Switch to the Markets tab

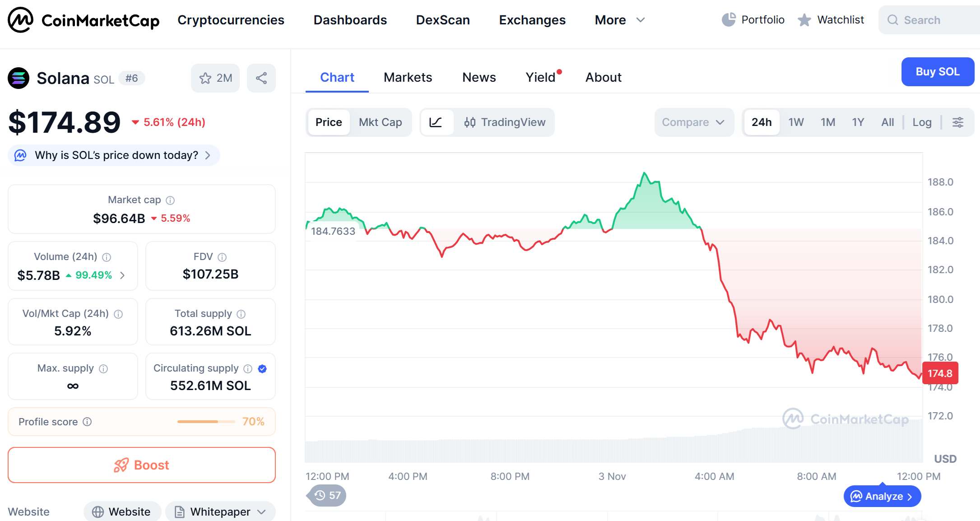click(x=408, y=77)
